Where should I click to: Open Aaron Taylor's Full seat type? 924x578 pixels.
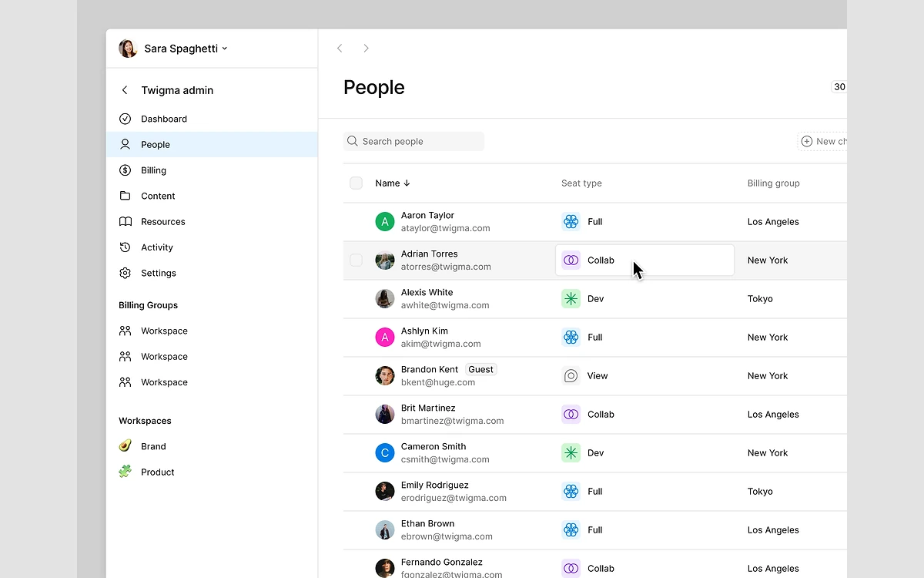582,222
